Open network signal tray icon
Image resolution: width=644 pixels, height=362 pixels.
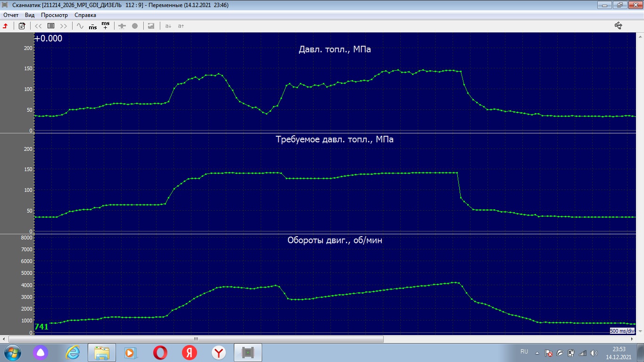(x=582, y=353)
